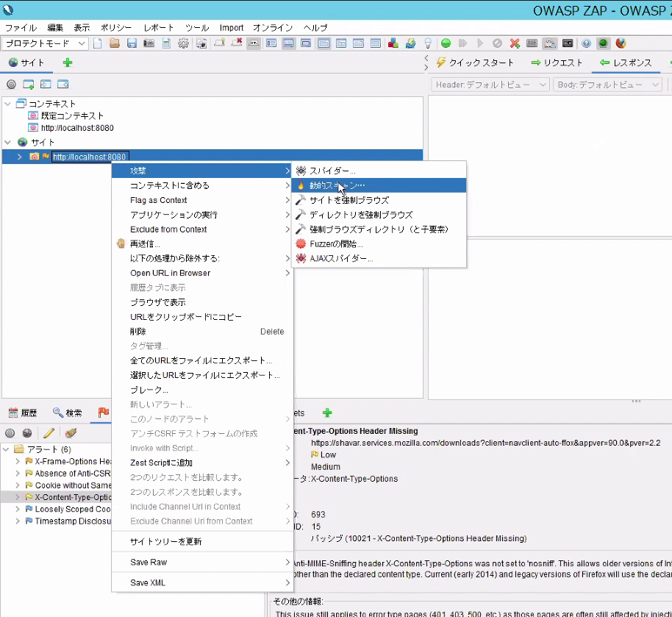Toggle break on all requests green circle
The width and height of the screenshot is (672, 617).
point(446,43)
